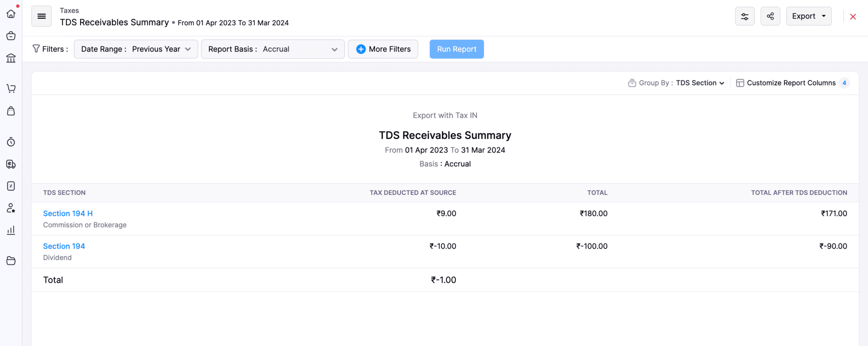Open the Reports bar chart icon

click(11, 230)
